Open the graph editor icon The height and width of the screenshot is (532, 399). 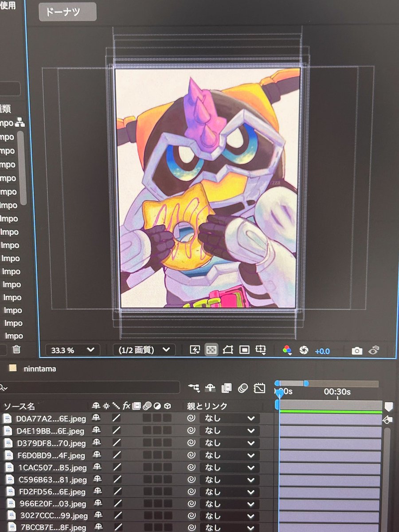click(x=259, y=388)
